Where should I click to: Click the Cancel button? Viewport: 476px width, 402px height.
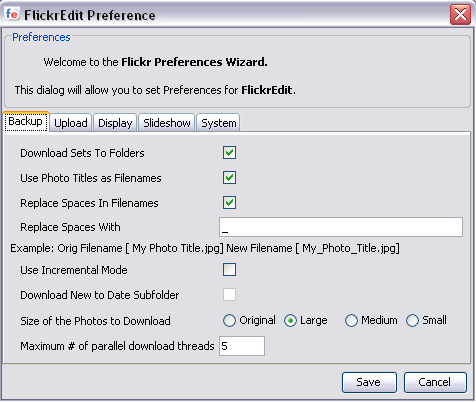point(435,382)
